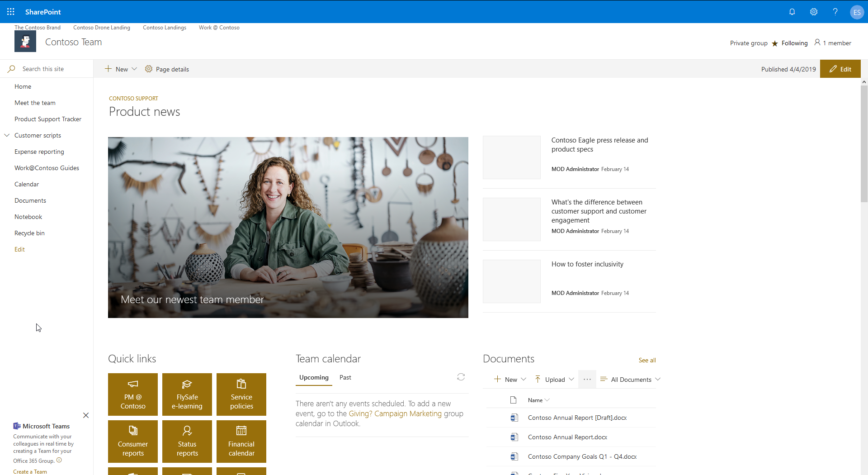Image resolution: width=868 pixels, height=475 pixels.
Task: Collapse the Customer scripts nav chevron
Action: 7,135
